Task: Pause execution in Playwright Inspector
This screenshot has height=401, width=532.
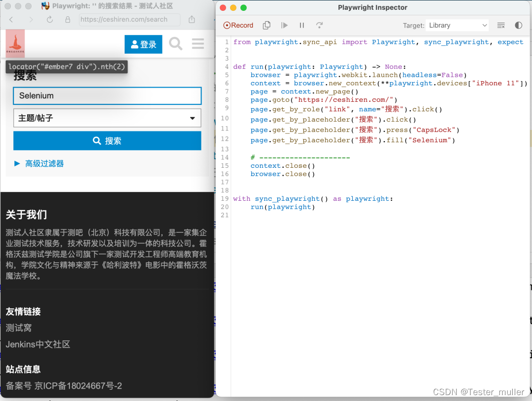Action: point(301,25)
